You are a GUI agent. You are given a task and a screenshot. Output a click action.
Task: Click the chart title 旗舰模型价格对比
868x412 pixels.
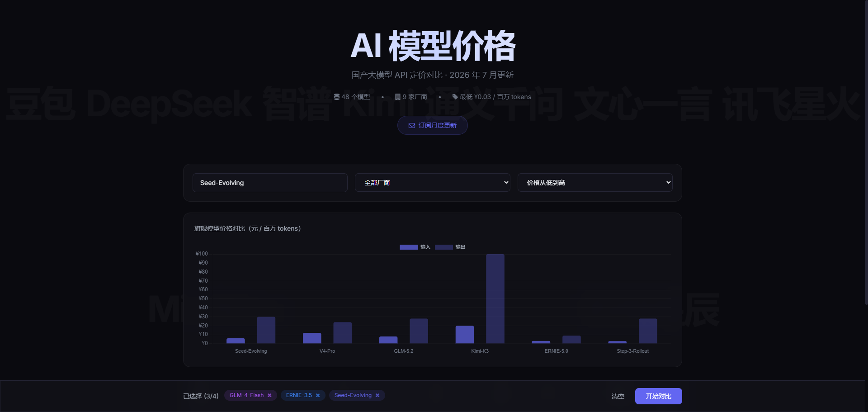tap(248, 228)
